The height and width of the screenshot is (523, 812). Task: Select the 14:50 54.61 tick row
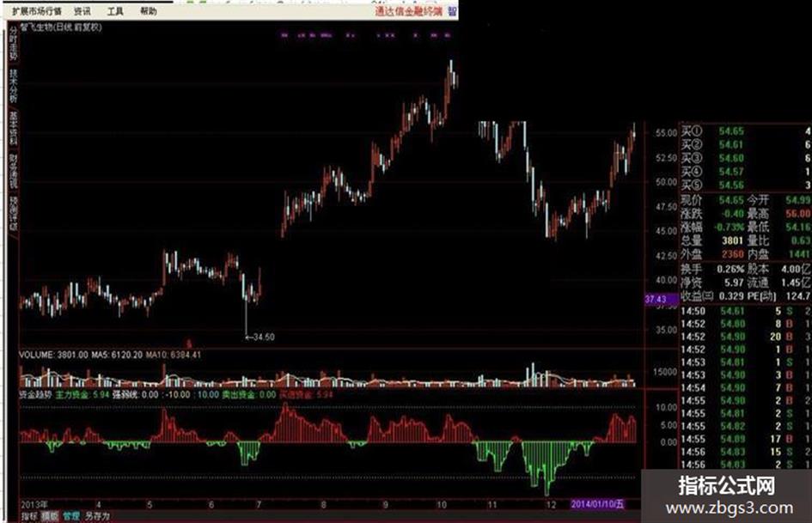[x=746, y=311]
